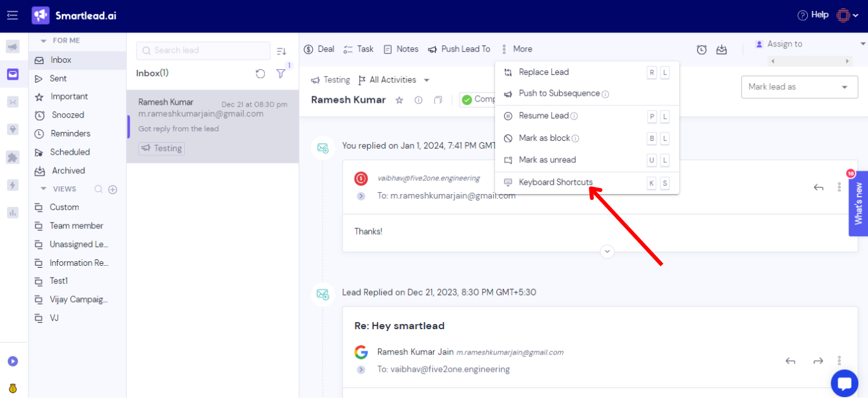Click the snooze clock icon above the email
The height and width of the screenshot is (410, 868).
[x=702, y=49]
